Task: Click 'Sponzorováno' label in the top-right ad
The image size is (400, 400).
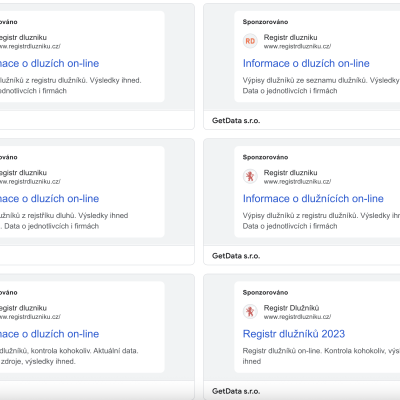Action: (265, 22)
